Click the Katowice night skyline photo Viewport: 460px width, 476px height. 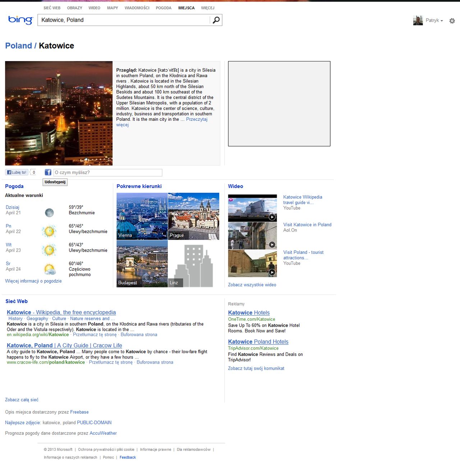point(59,113)
